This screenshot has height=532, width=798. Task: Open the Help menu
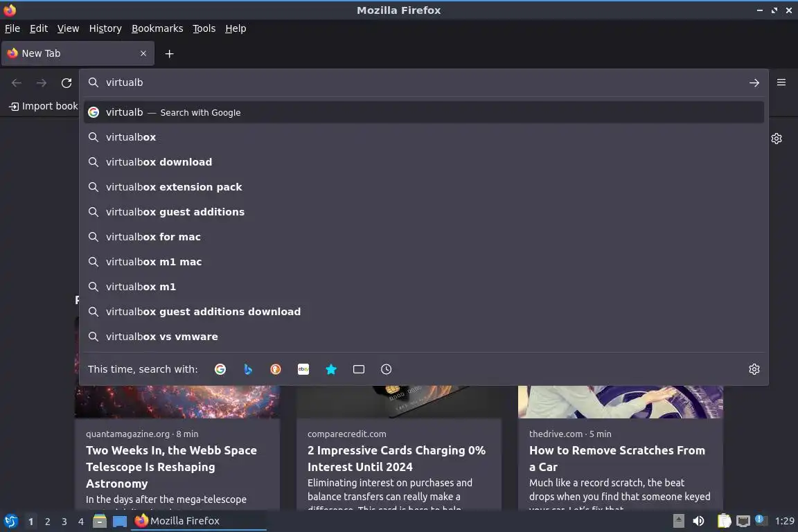coord(236,28)
